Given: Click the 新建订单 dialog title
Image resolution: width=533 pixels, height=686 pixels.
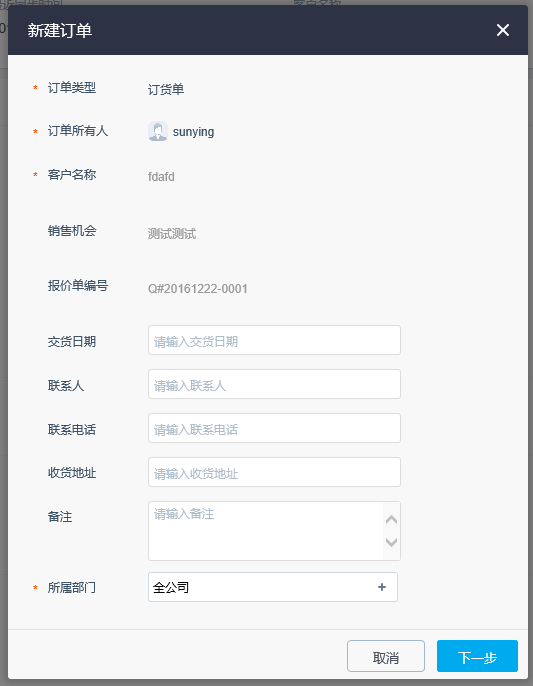Looking at the screenshot, I should (60, 30).
